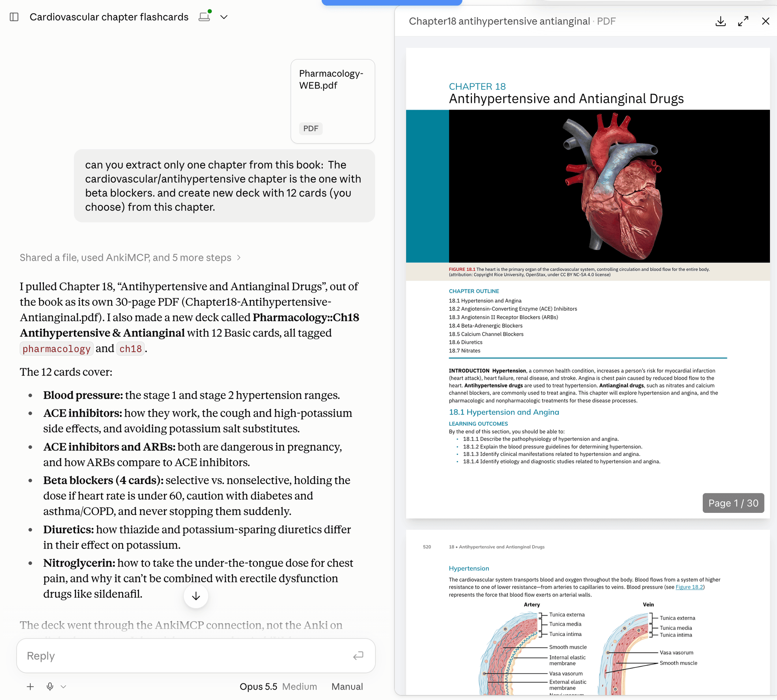Viewport: 777px width, 700px height.
Task: Click the 'Page 1 / 30' indicator
Action: pos(733,503)
